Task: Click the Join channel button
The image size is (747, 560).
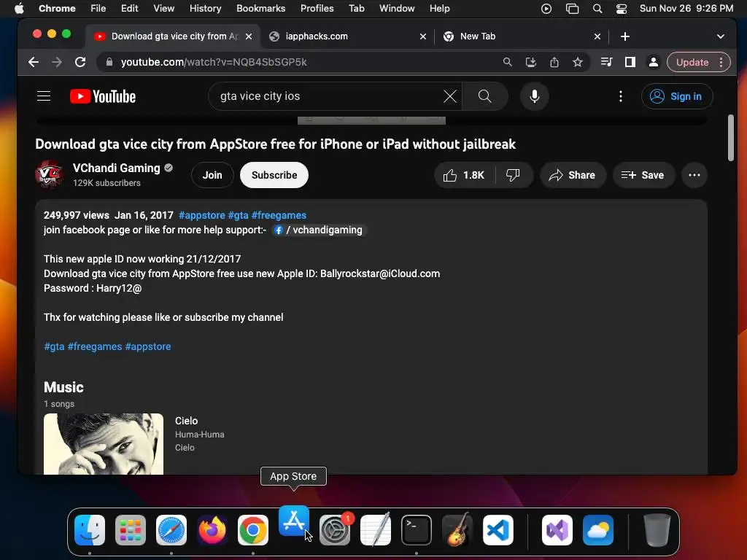Action: click(212, 175)
